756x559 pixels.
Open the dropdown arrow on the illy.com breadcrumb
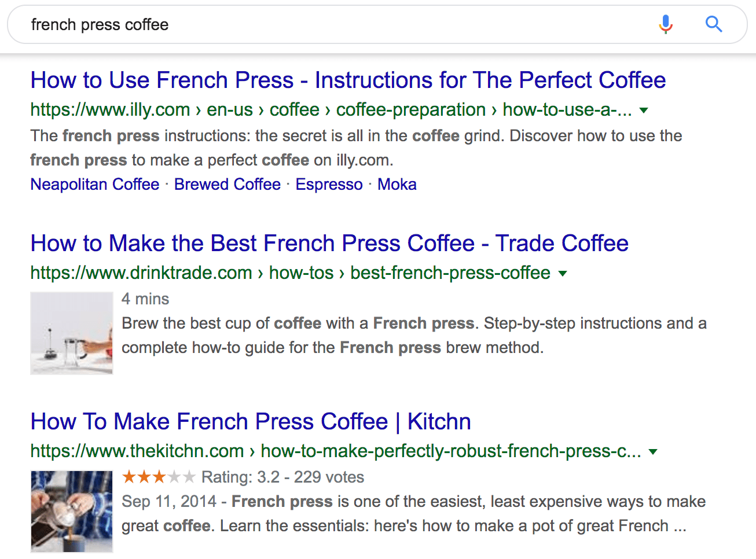644,110
